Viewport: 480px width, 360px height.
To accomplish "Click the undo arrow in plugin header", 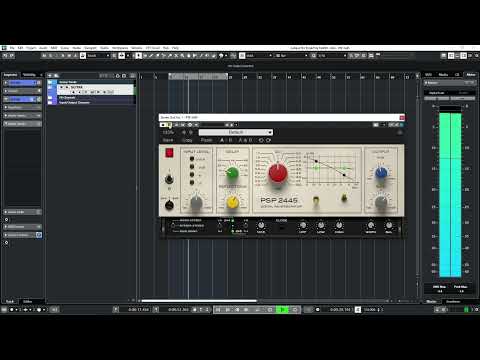I will coord(261,140).
